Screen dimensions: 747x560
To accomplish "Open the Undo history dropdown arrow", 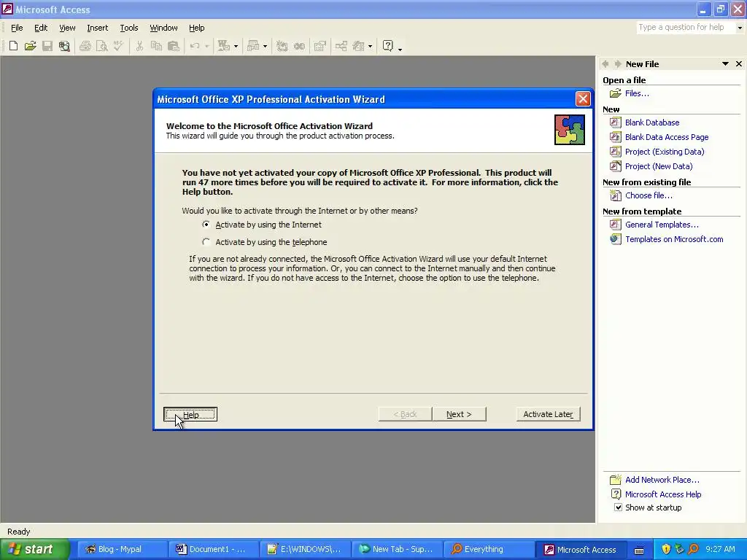I will pos(206,46).
